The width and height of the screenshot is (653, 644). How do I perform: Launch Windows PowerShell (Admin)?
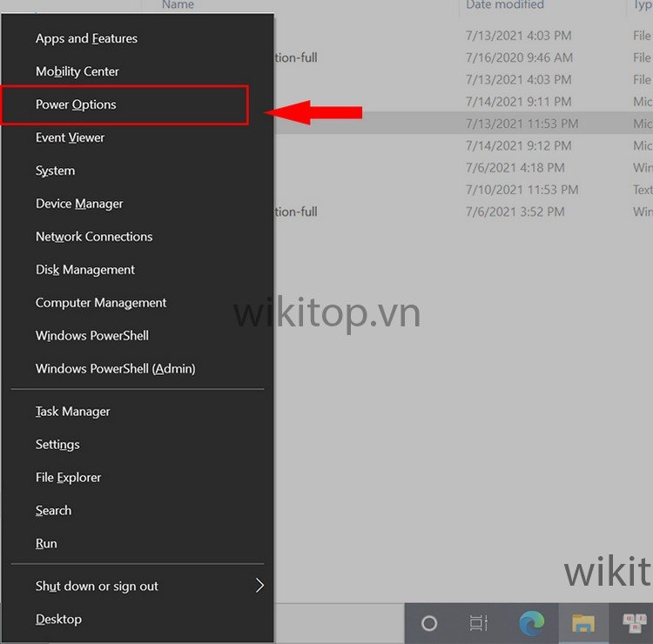click(115, 368)
